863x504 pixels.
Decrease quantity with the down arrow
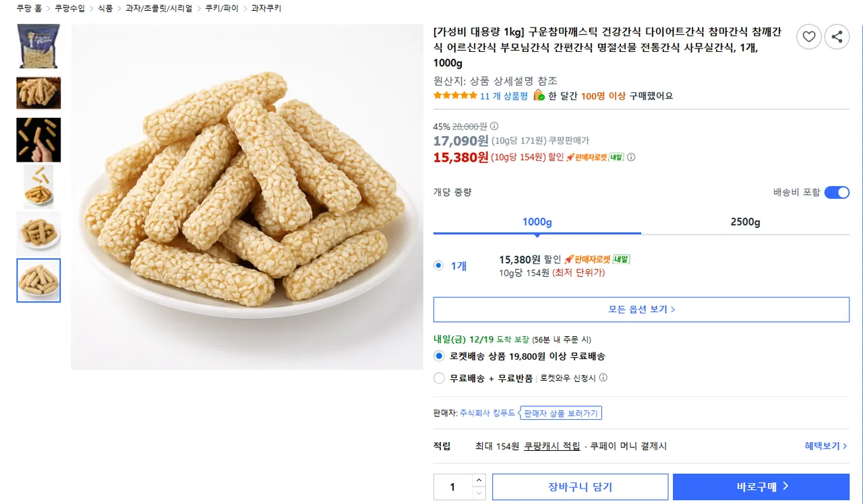479,493
